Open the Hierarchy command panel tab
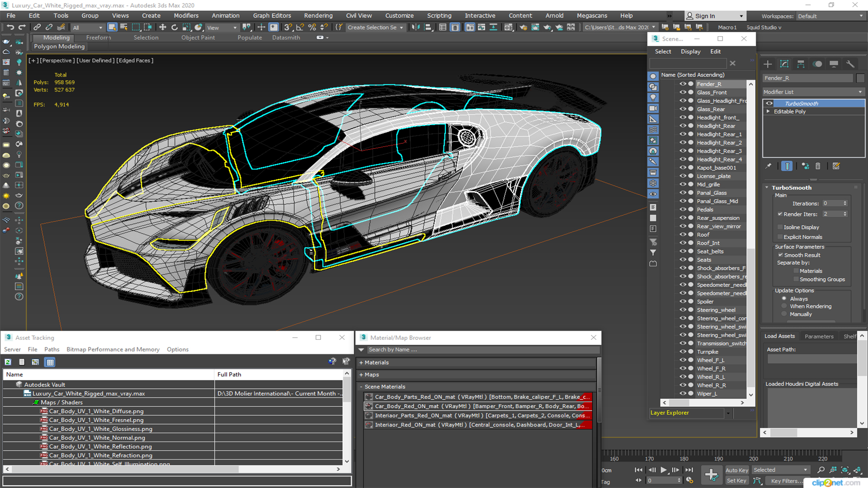This screenshot has width=868, height=488. point(801,64)
